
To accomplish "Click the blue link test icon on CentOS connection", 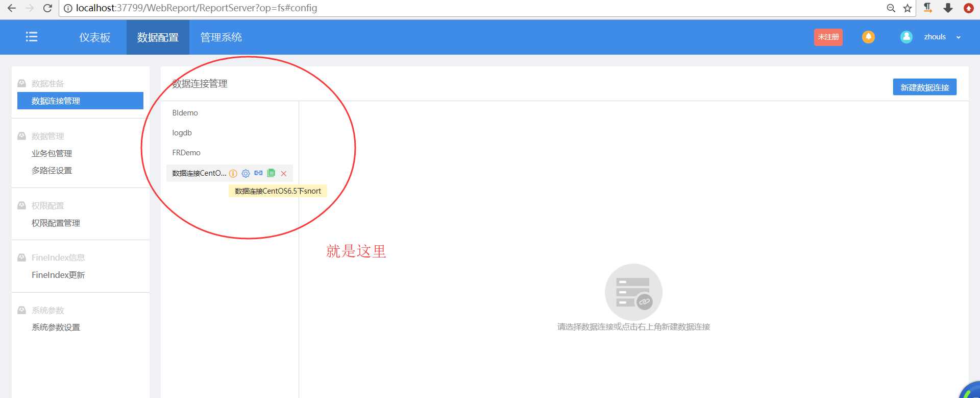I will click(x=258, y=173).
